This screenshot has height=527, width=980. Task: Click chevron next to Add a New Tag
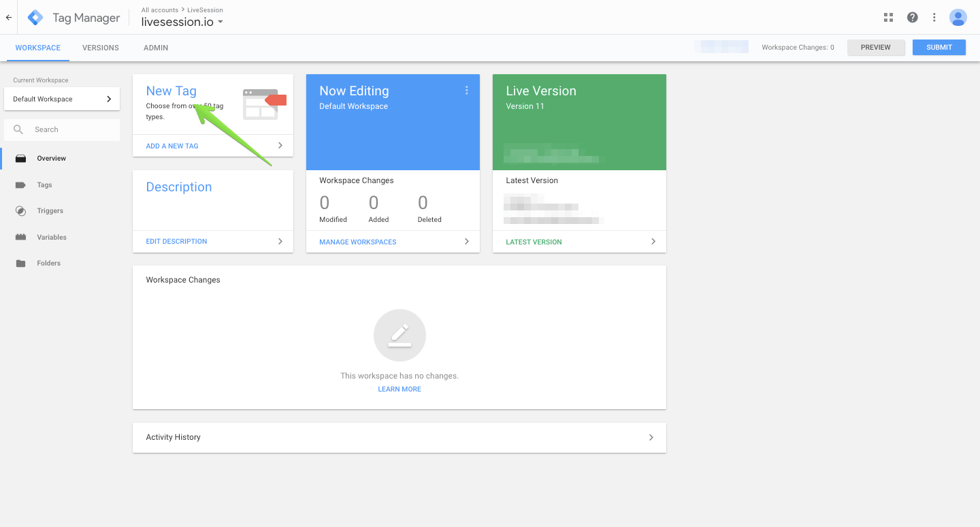point(280,146)
